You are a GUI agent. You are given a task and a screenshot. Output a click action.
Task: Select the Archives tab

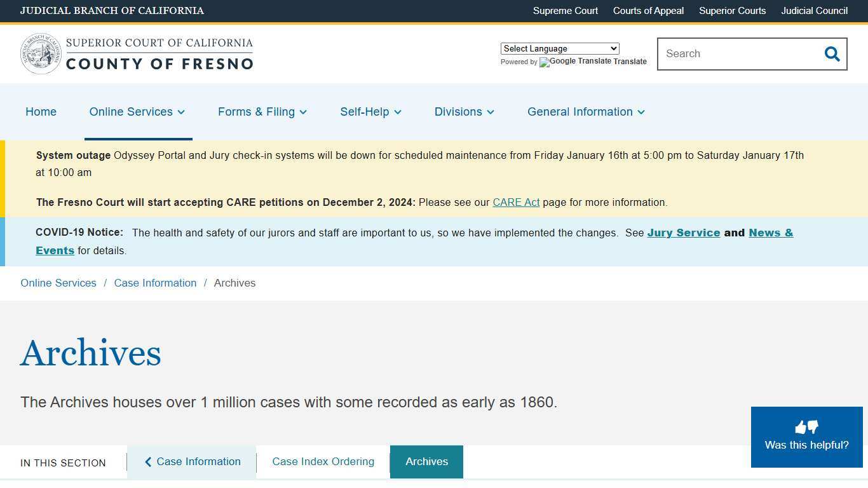pyautogui.click(x=426, y=462)
